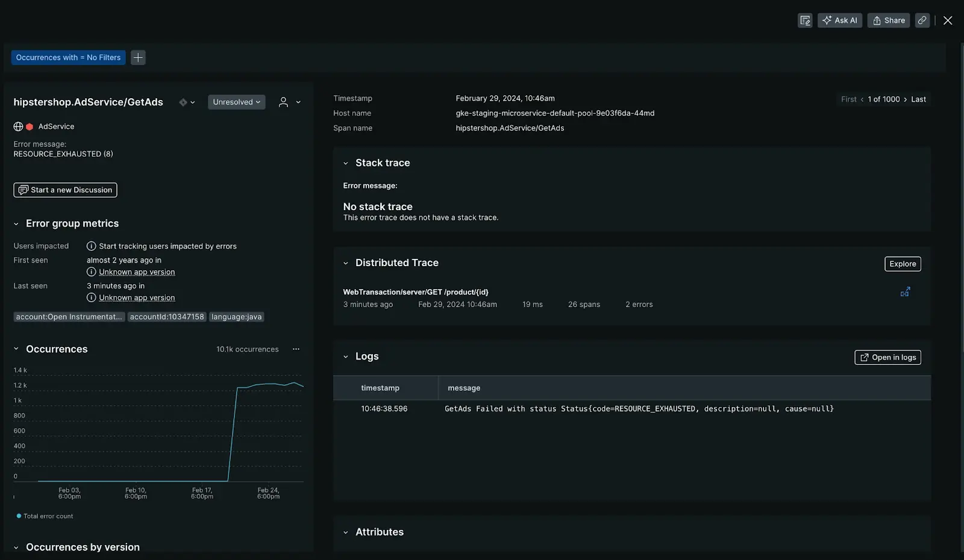This screenshot has width=964, height=560.
Task: Click Explore in Distributed Trace
Action: click(902, 264)
